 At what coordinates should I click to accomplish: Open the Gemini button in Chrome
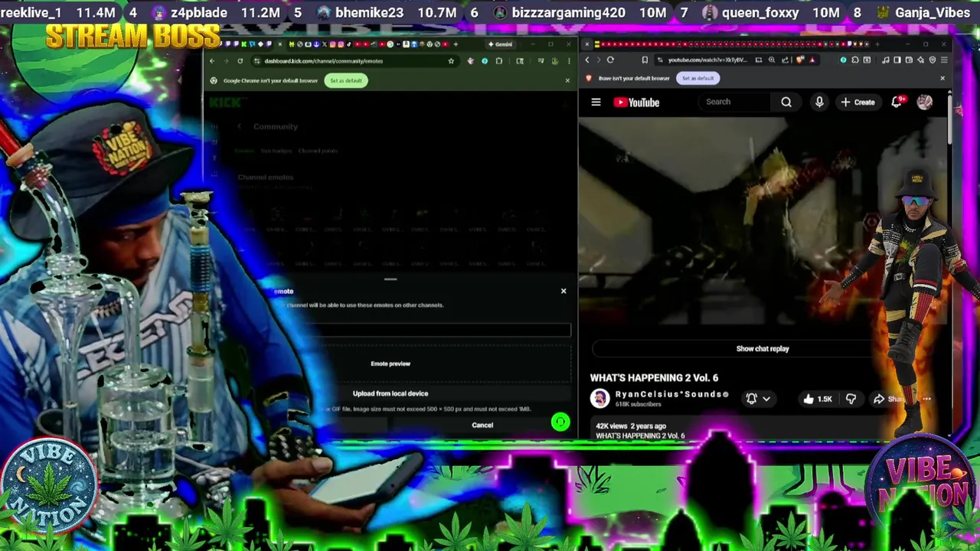click(500, 44)
